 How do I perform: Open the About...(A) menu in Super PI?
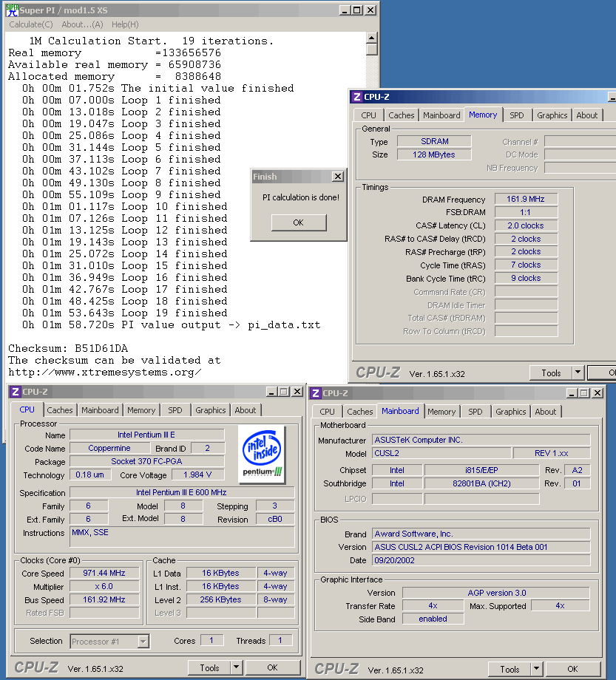82,24
